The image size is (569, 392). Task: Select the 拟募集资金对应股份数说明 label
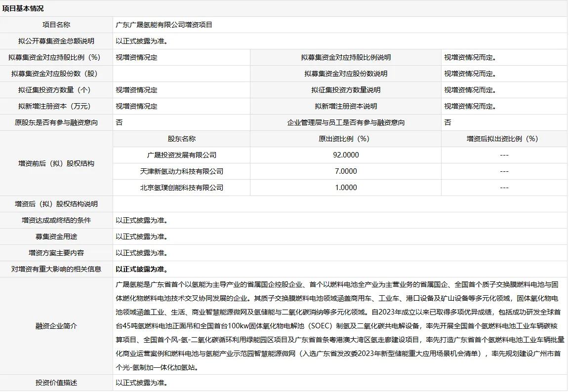346,74
